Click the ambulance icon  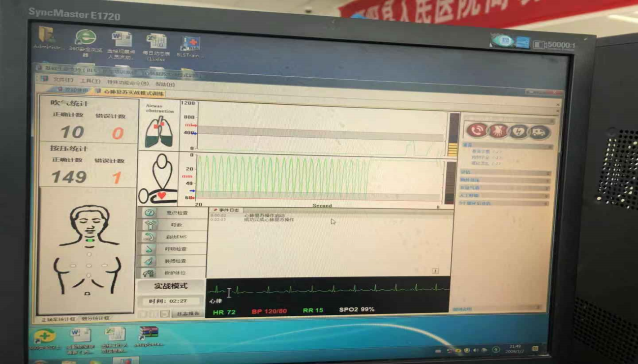tap(540, 132)
